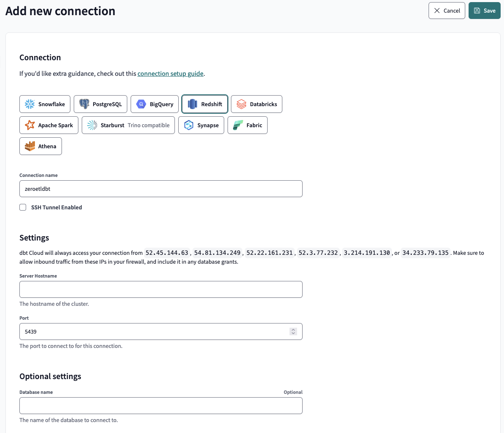Image resolution: width=504 pixels, height=433 pixels.
Task: Select the Apache Spark star icon
Action: coord(30,125)
